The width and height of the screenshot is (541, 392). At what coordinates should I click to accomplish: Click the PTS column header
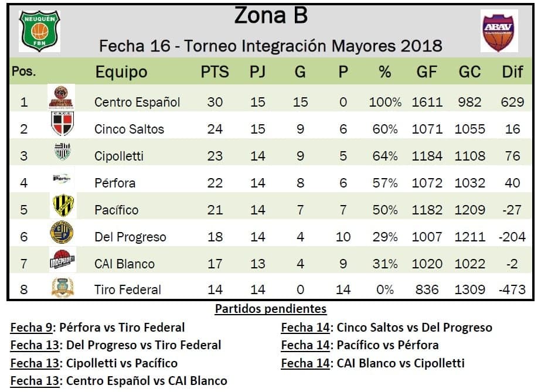[215, 72]
